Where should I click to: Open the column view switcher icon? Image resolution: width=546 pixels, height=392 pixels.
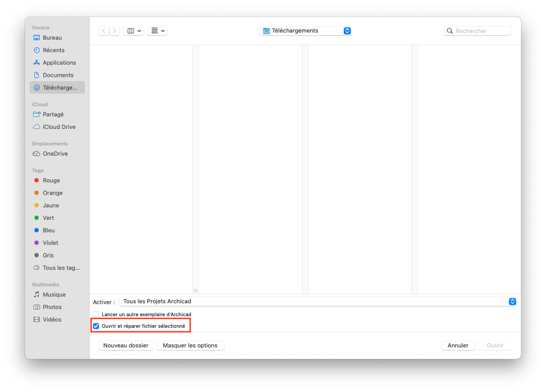click(x=133, y=31)
